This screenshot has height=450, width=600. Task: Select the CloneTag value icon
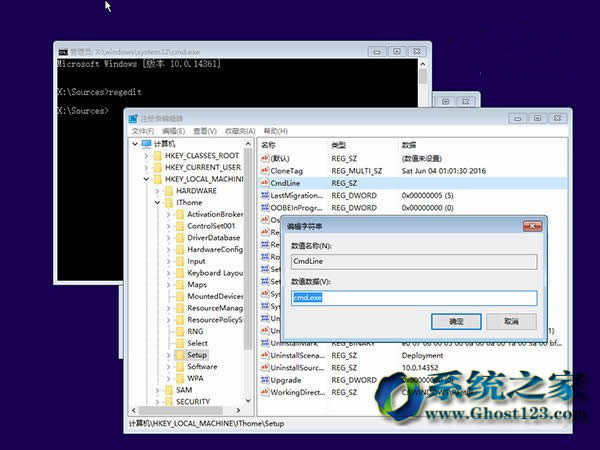click(264, 171)
